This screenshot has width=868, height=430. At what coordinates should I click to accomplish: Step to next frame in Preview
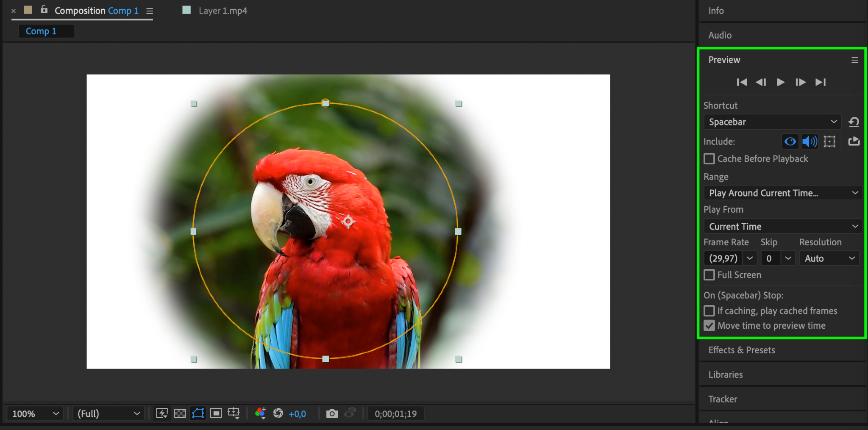tap(800, 82)
